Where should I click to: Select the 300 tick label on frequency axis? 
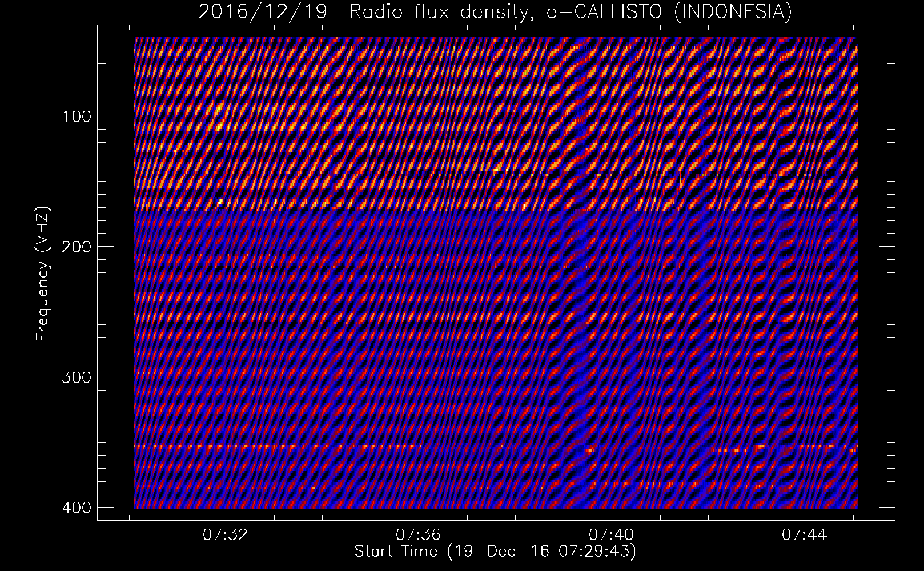[76, 377]
